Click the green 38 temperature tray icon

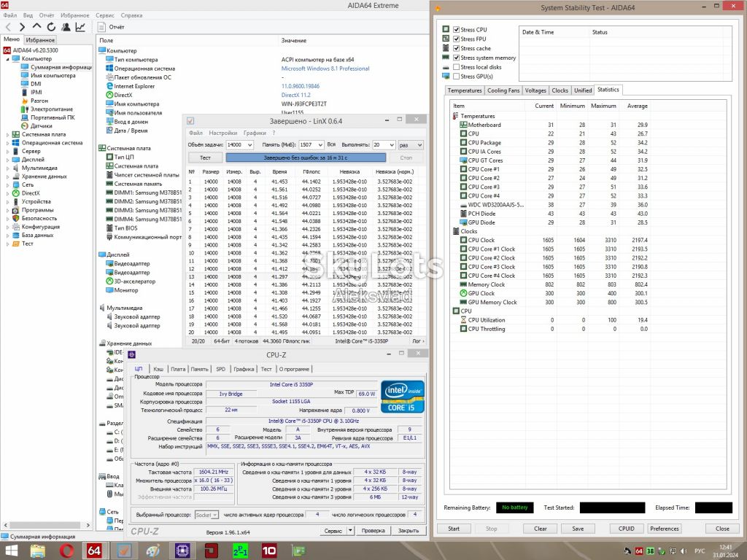[650, 551]
